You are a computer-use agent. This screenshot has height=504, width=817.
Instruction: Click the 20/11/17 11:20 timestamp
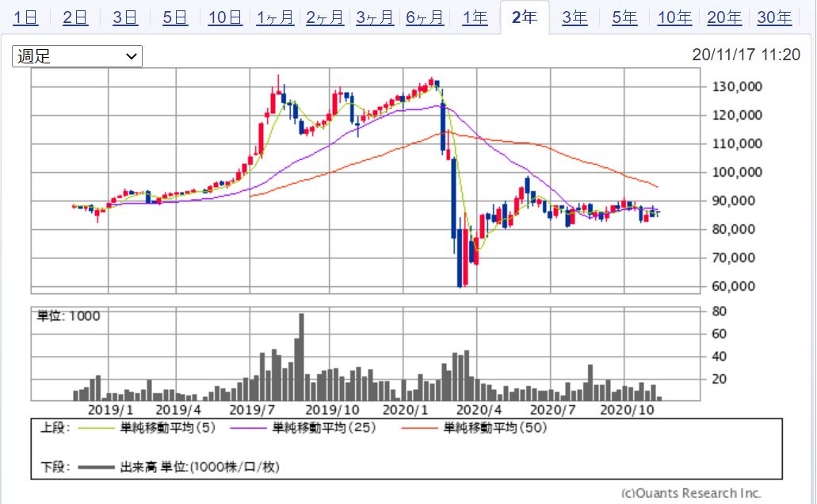click(x=746, y=55)
